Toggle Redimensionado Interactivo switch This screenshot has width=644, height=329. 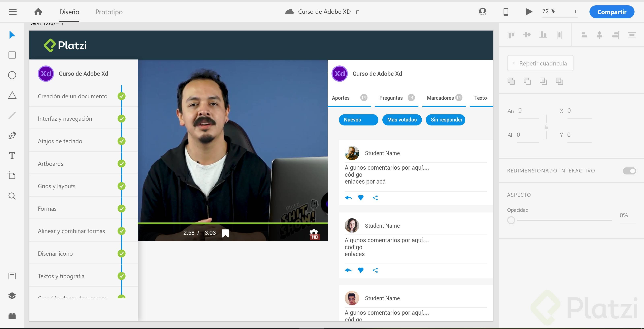[629, 171]
